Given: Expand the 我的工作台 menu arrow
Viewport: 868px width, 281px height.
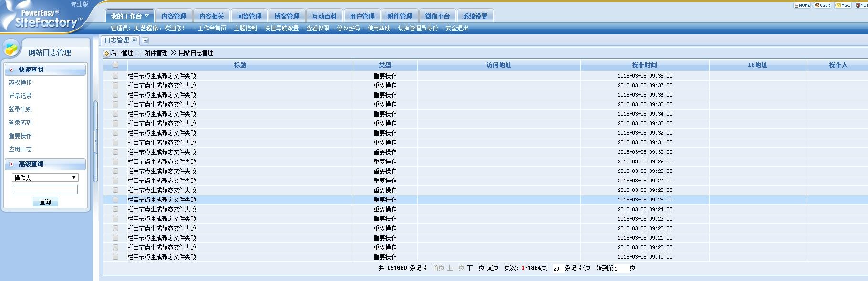Looking at the screenshot, I should click(147, 15).
